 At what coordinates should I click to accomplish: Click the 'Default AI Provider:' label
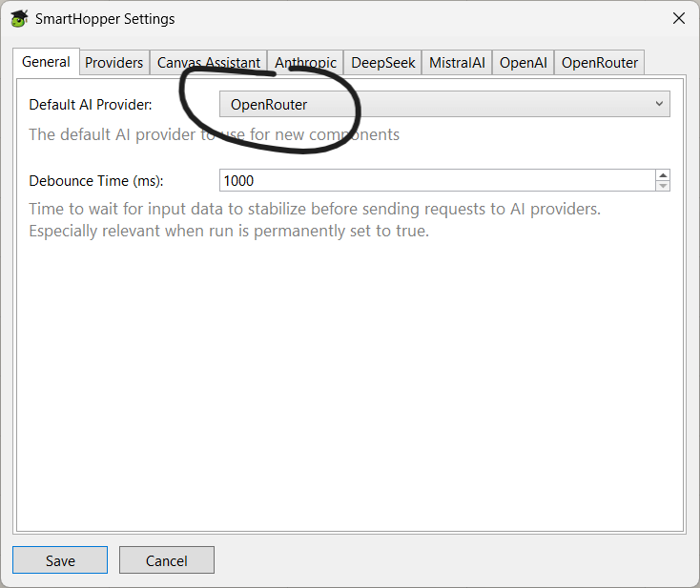click(91, 105)
